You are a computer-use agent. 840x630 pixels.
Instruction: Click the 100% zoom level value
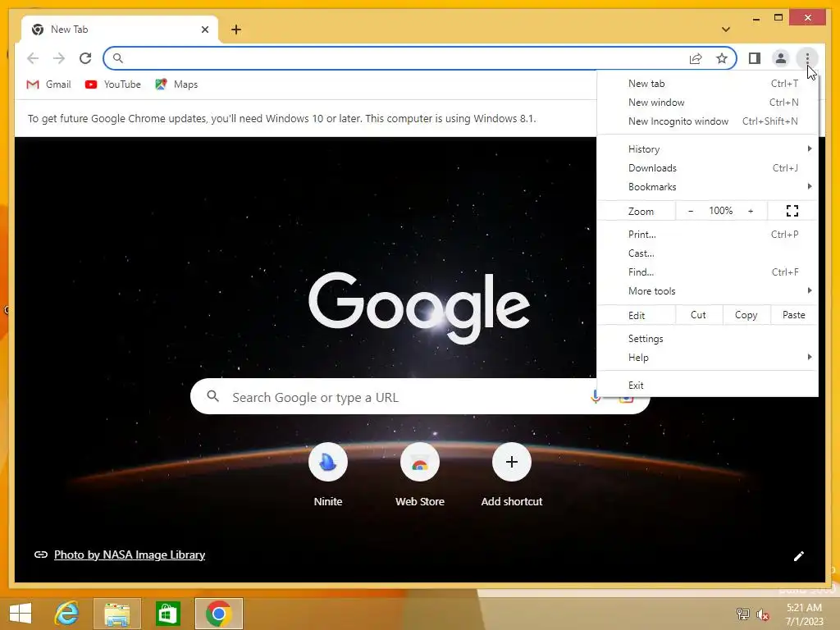(720, 211)
